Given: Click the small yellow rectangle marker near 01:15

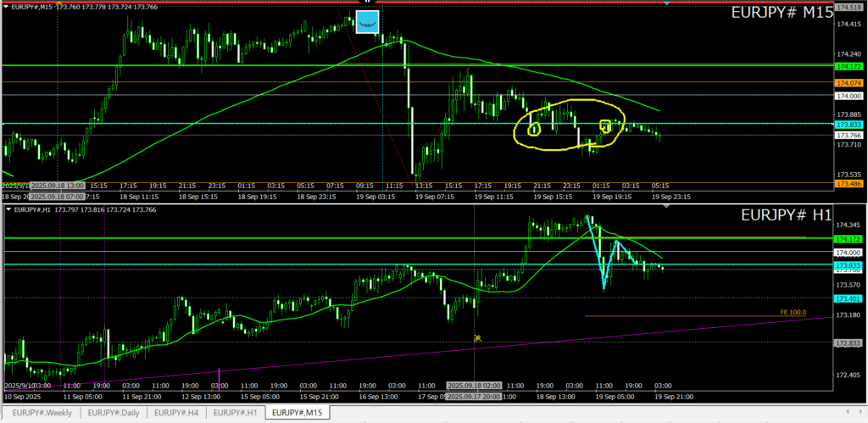Looking at the screenshot, I should (x=605, y=126).
